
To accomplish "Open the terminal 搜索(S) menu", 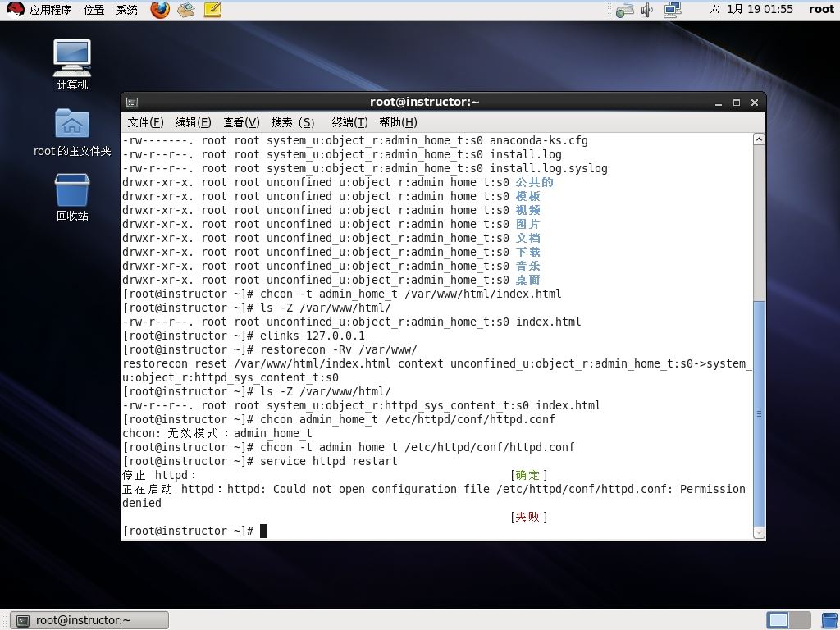I will pos(293,122).
